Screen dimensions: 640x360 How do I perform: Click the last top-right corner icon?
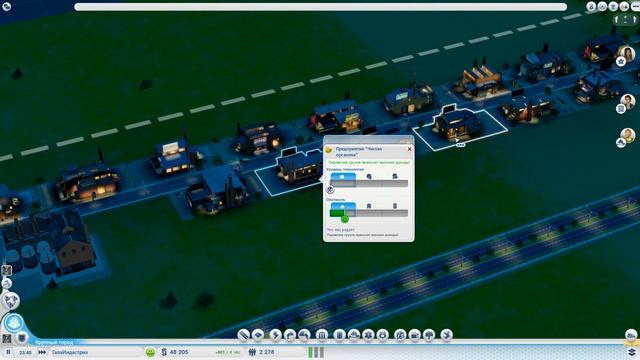tap(636, 6)
